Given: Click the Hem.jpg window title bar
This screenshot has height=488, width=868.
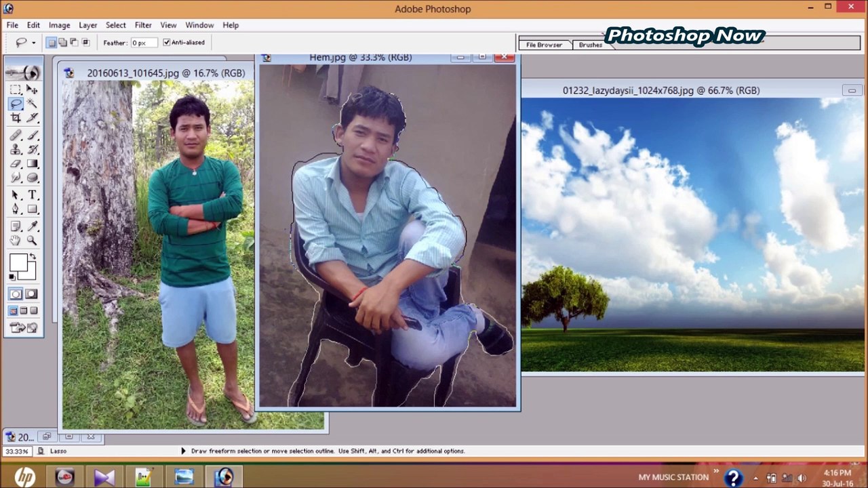Looking at the screenshot, I should coord(359,58).
